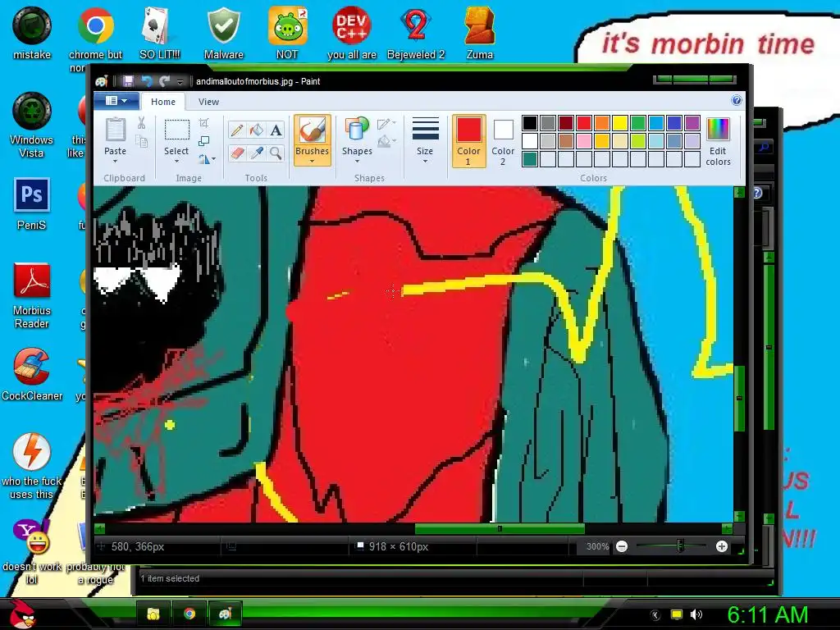Open the Edit colors dialog
Screen dimensions: 840x630
pyautogui.click(x=718, y=141)
